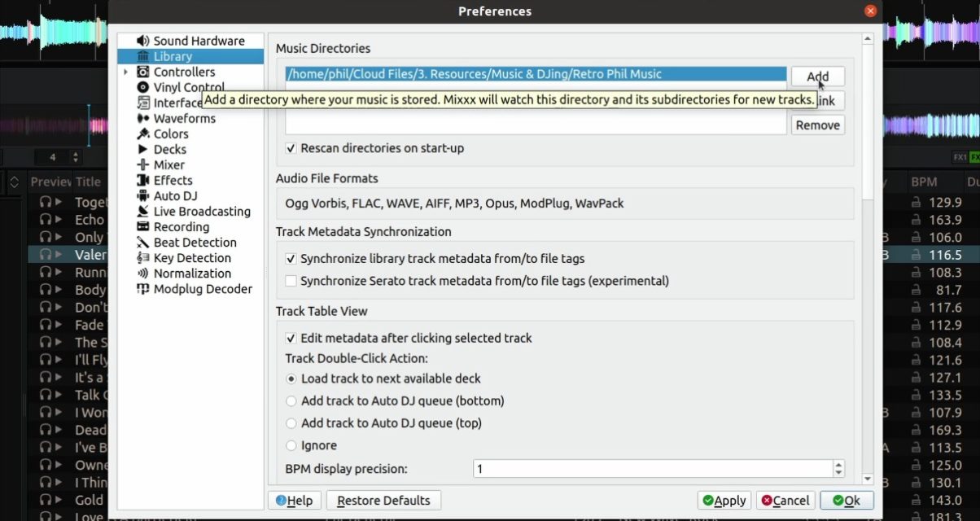980x521 pixels.
Task: Click the Restore Defaults button
Action: point(383,500)
